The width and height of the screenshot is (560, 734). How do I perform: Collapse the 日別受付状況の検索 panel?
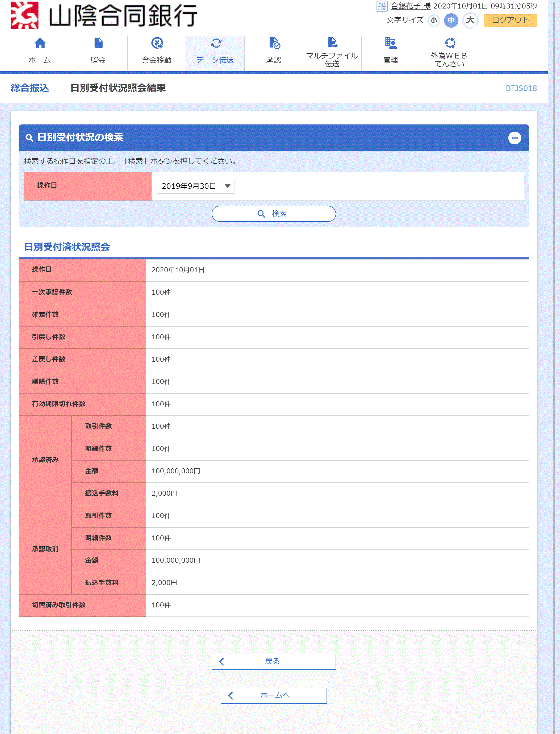pyautogui.click(x=514, y=138)
